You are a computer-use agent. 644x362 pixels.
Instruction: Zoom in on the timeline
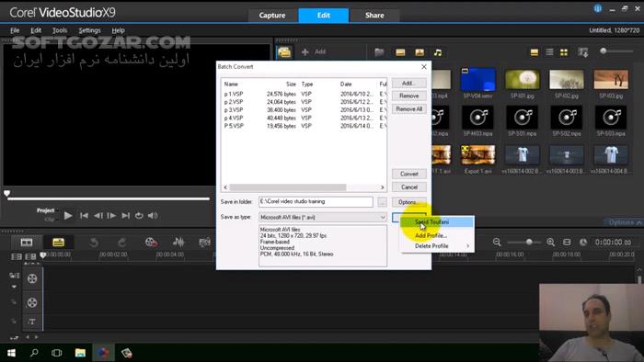pos(551,242)
